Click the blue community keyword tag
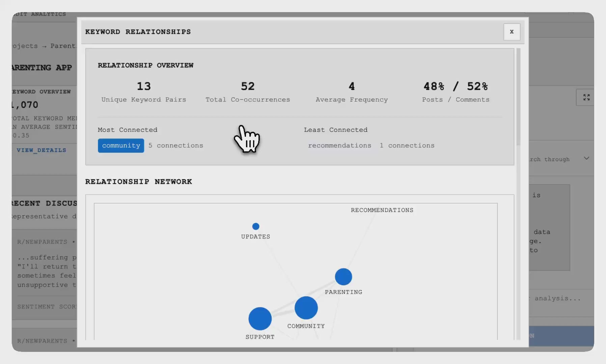The height and width of the screenshot is (364, 606). [x=121, y=146]
